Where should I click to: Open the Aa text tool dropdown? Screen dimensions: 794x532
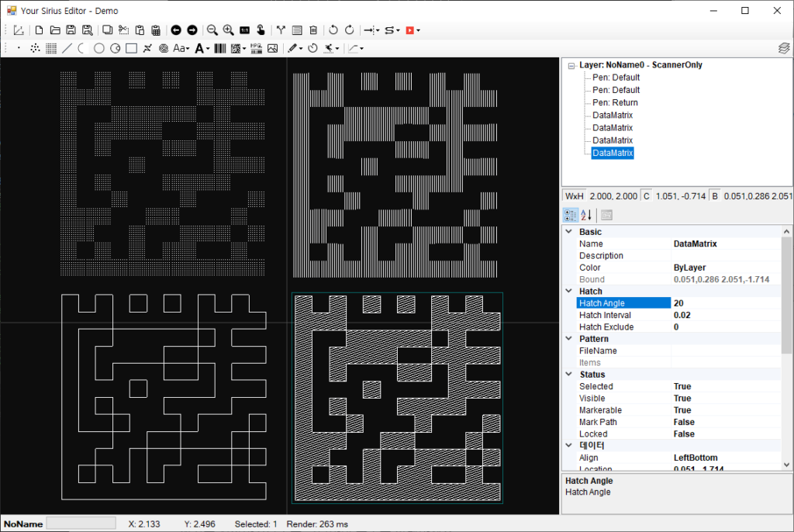[187, 49]
